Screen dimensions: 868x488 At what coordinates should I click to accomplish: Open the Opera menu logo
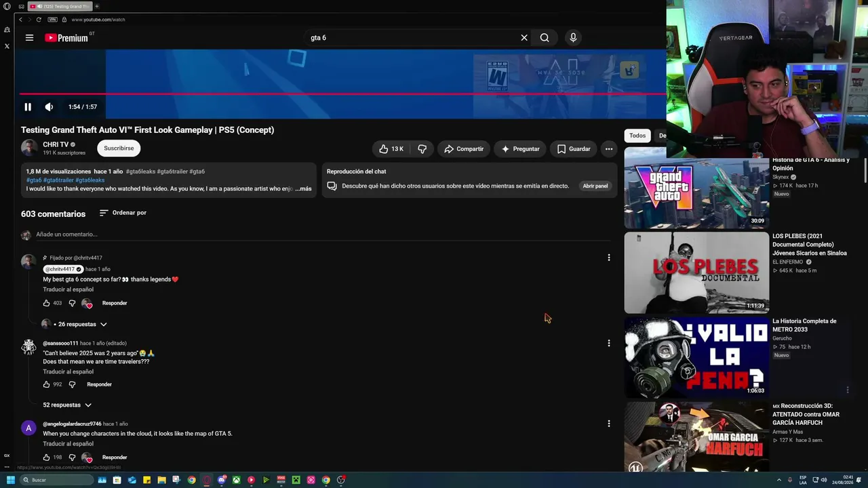pyautogui.click(x=7, y=6)
